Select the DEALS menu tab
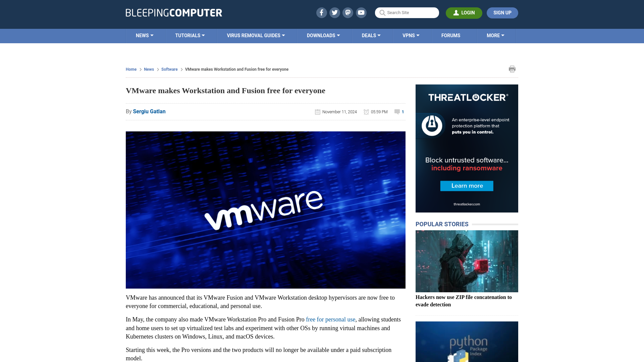Screen dimensions: 644x362 [371, 36]
